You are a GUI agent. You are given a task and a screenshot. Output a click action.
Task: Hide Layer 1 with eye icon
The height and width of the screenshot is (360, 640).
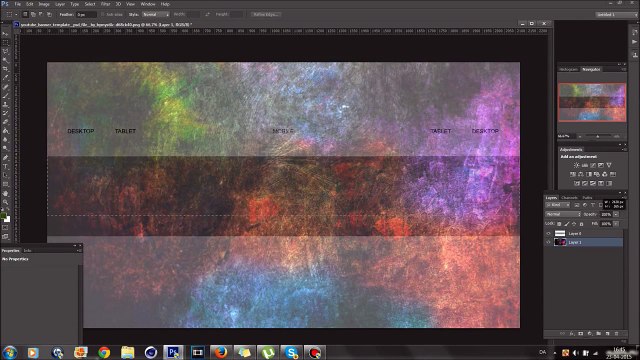click(x=548, y=242)
